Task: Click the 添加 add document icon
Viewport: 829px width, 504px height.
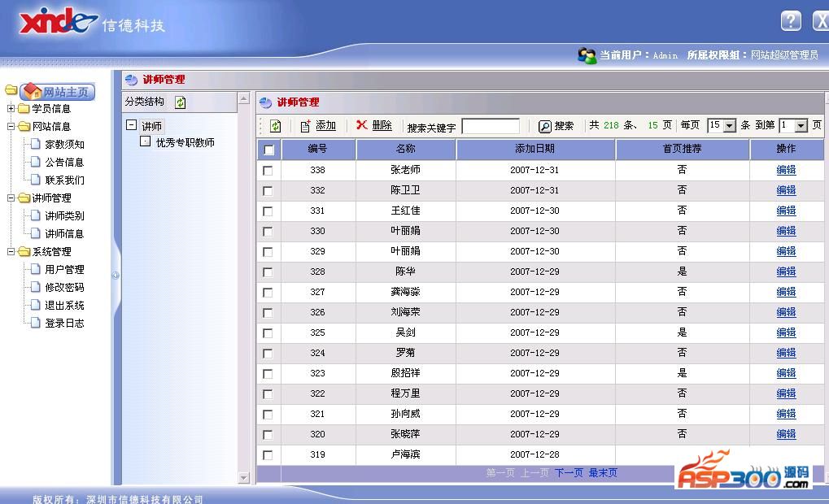Action: point(305,126)
